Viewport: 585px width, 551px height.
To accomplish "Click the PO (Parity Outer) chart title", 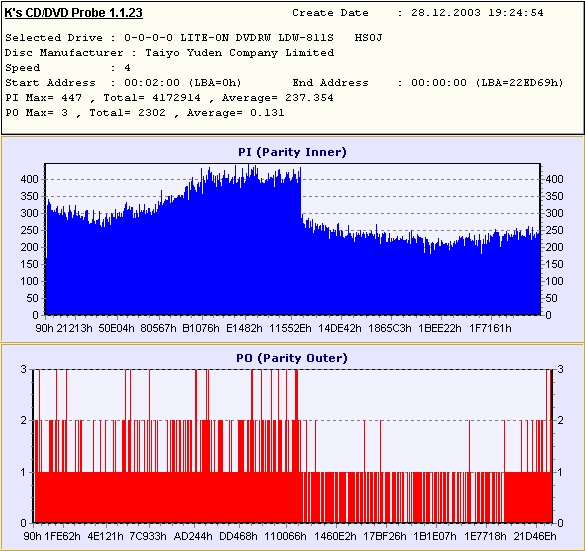I will coord(292,358).
